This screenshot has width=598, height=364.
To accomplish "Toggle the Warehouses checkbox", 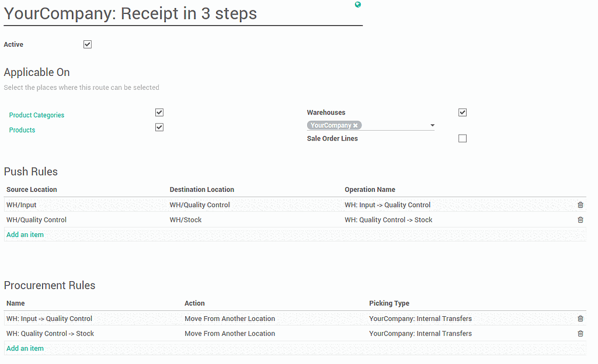I will click(x=463, y=113).
